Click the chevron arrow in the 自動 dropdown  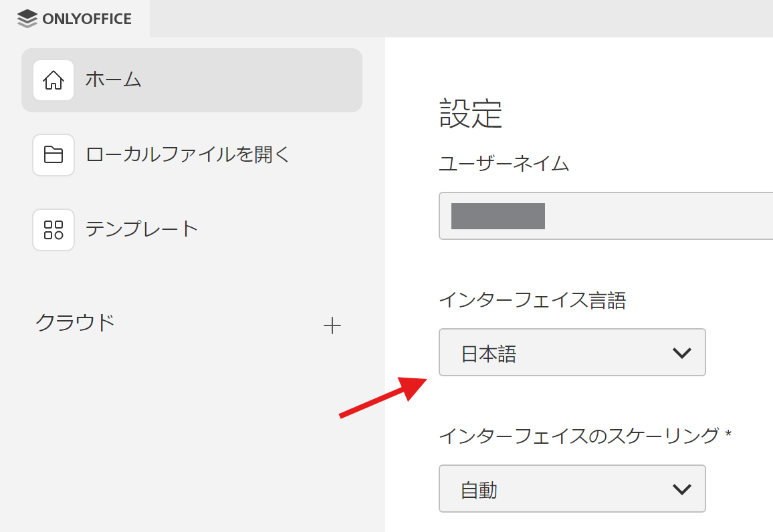681,489
